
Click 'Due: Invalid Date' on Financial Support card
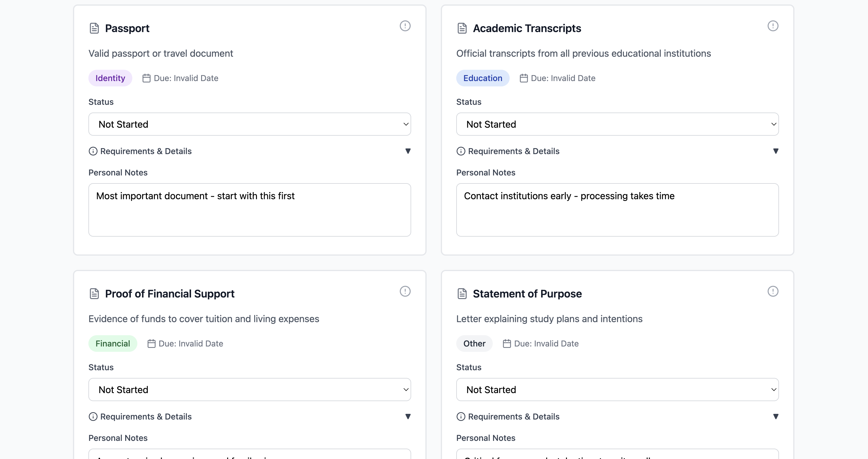coord(191,344)
